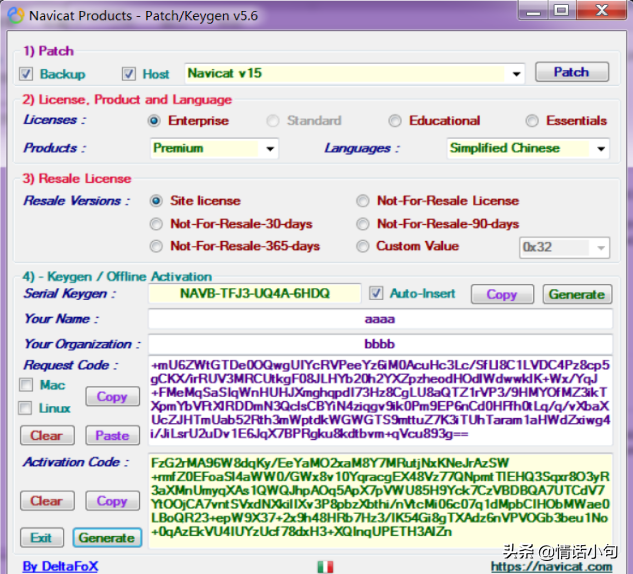633x574 pixels.
Task: Select the Educational license radio button
Action: click(x=396, y=121)
